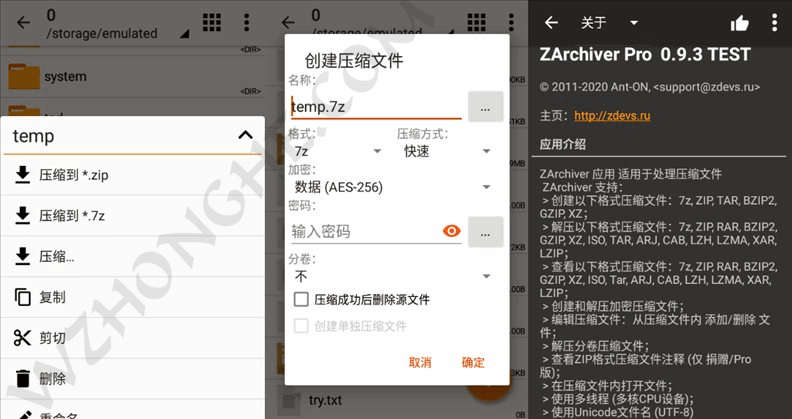The height and width of the screenshot is (419, 792).
Task: Go back in the middle file manager panel
Action: [x=288, y=23]
